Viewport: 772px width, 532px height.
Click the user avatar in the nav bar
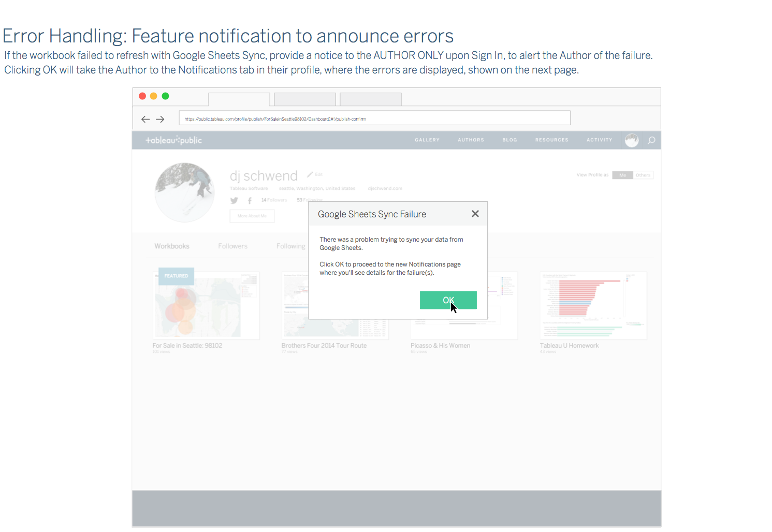pos(632,140)
